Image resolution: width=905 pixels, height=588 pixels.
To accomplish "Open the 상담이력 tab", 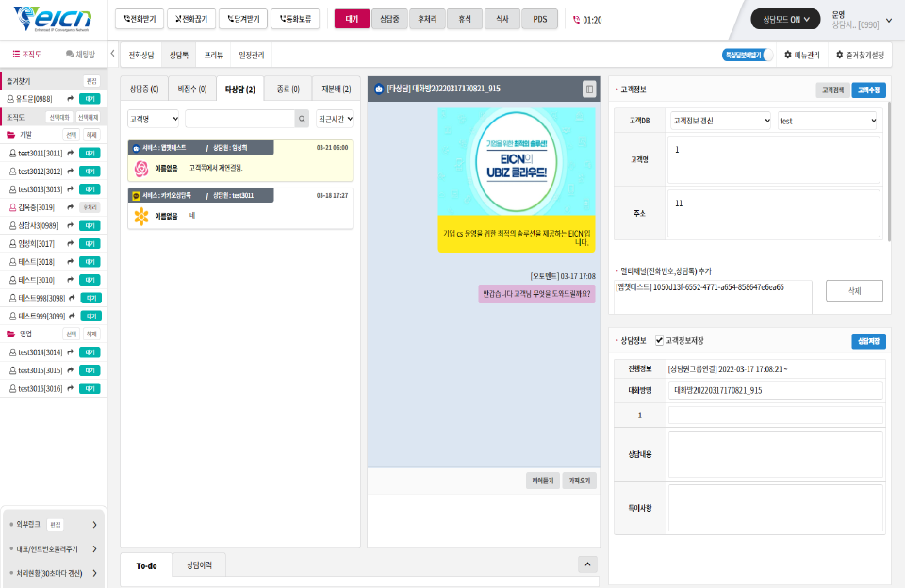I will coord(199,565).
